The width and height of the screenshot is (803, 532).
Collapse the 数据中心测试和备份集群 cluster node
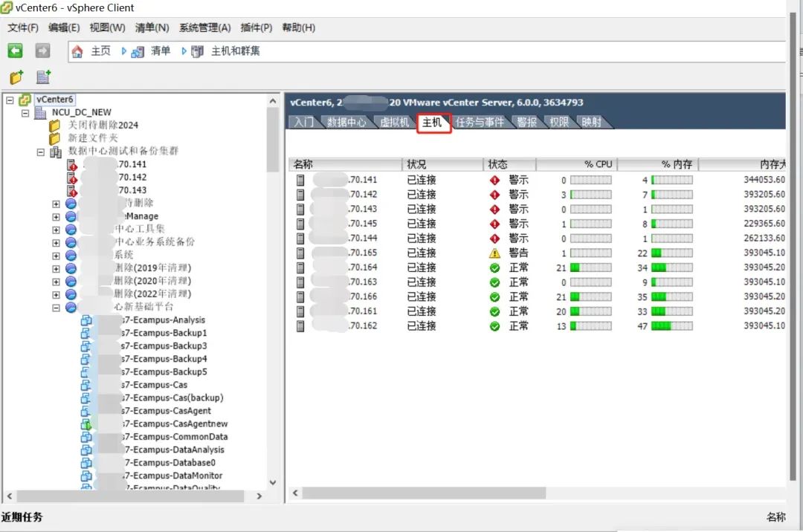point(40,152)
